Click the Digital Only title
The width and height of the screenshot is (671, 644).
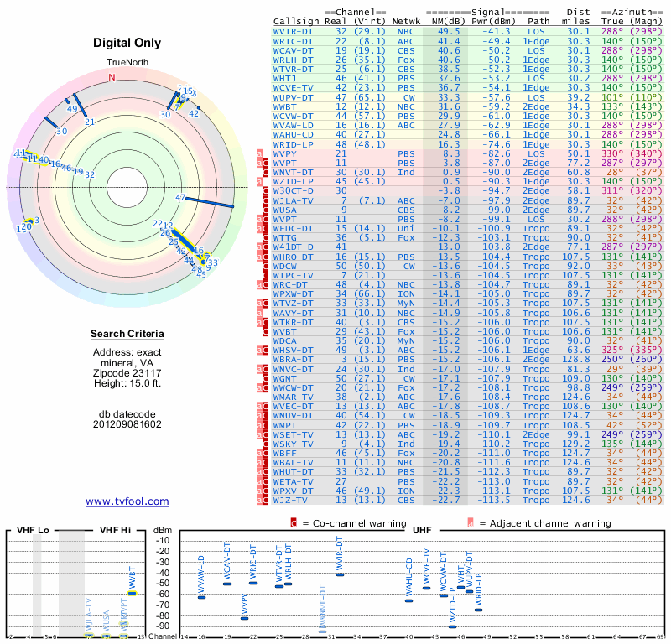click(127, 43)
